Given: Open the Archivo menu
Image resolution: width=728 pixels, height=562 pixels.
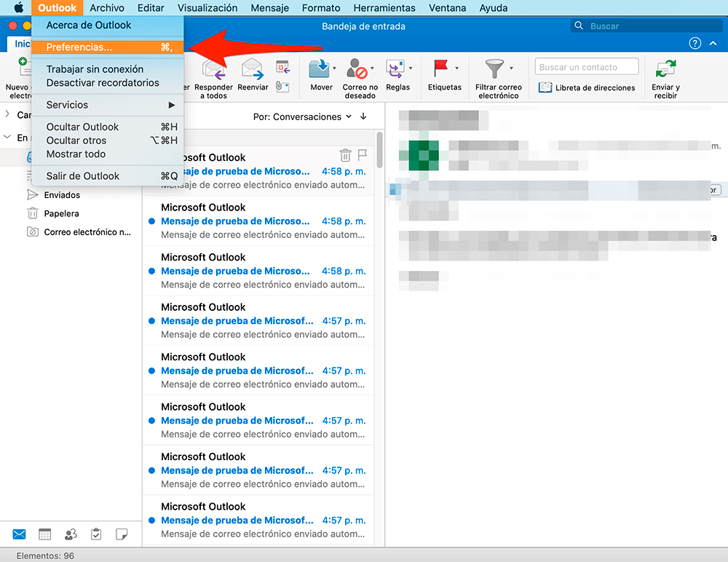Looking at the screenshot, I should [107, 8].
